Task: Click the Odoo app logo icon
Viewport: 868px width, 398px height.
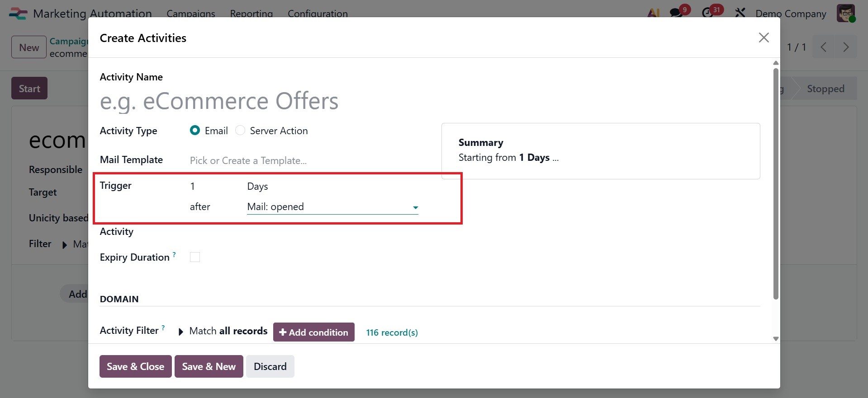Action: click(x=18, y=14)
